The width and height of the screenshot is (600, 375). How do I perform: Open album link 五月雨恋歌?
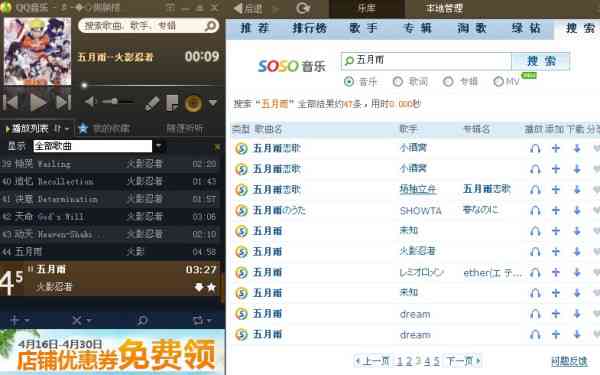pyautogui.click(x=487, y=189)
